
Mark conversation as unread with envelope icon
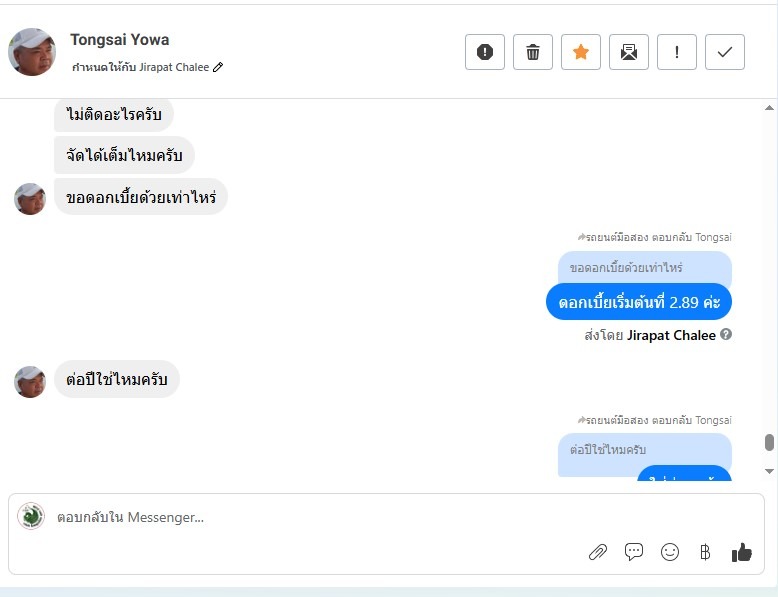(629, 52)
